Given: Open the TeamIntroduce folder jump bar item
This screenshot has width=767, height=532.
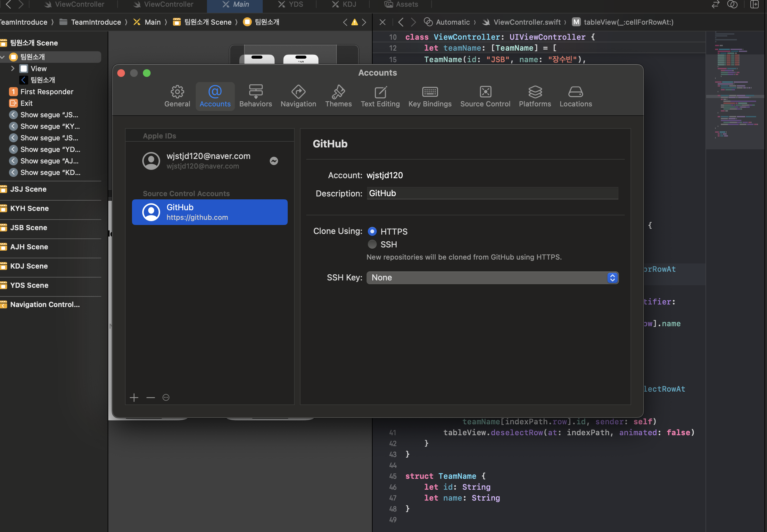Looking at the screenshot, I should coord(90,22).
